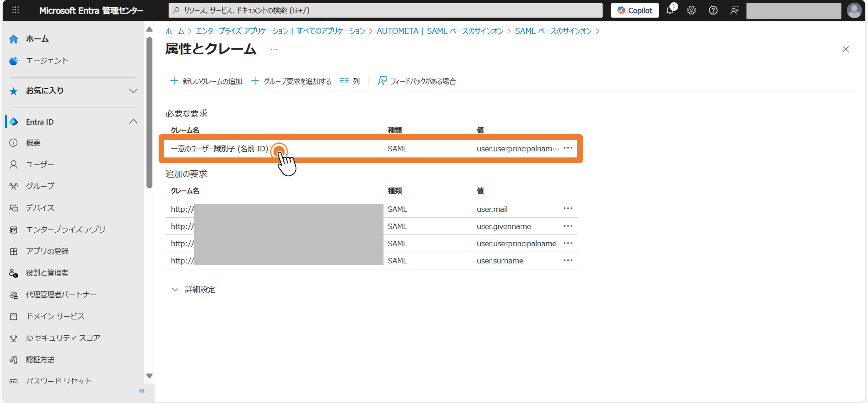This screenshot has height=403, width=868.
Task: Collapse the Entra ID section chevron
Action: 133,121
